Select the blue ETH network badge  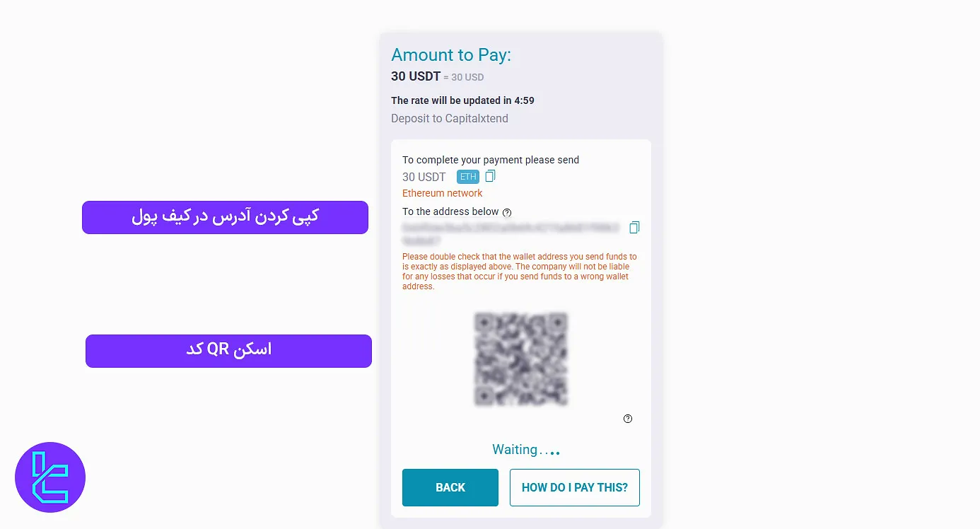click(467, 177)
